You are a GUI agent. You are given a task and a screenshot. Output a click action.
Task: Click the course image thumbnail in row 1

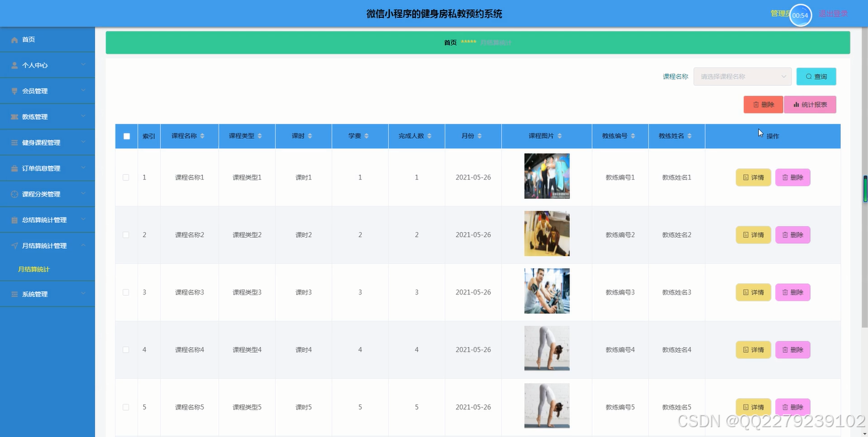(547, 175)
